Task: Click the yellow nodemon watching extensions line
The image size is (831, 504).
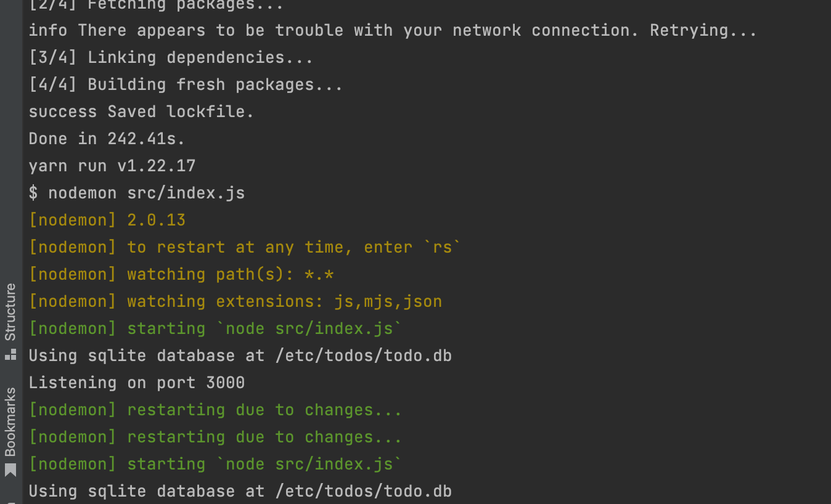Action: click(235, 301)
